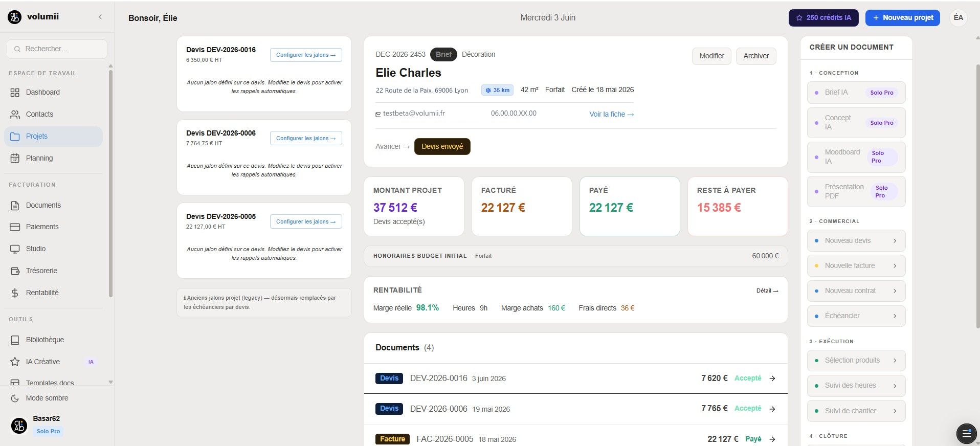Screen dimensions: 980x446
Task: Open Paiements in the sidebar
Action: [x=53, y=227]
